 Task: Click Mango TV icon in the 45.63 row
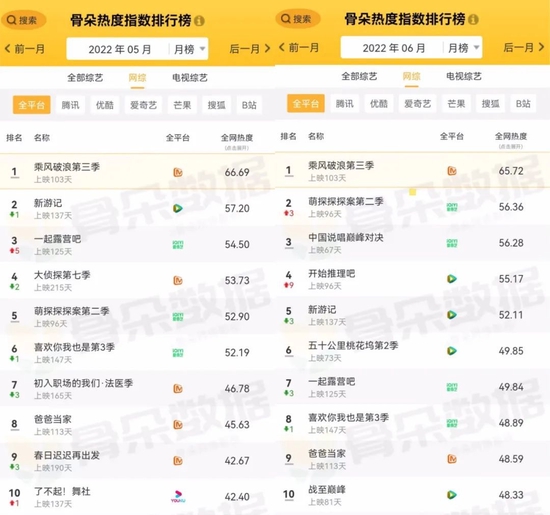(x=178, y=425)
